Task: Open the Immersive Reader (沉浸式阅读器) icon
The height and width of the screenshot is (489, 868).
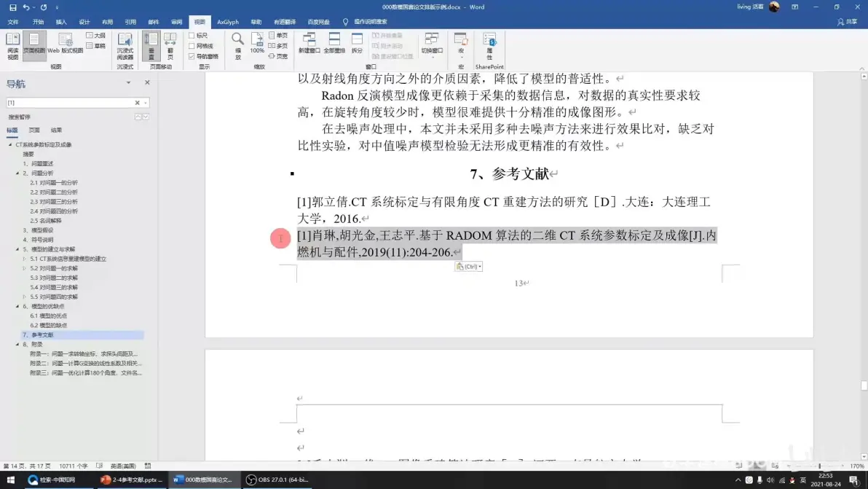Action: 125,45
